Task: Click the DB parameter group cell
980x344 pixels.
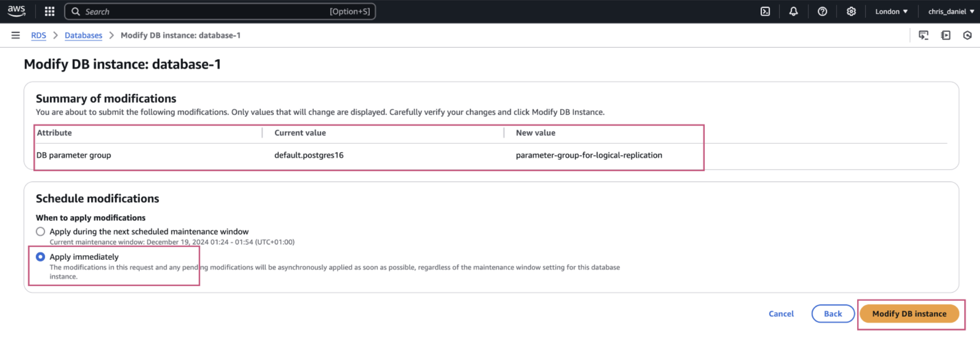Action: point(74,155)
